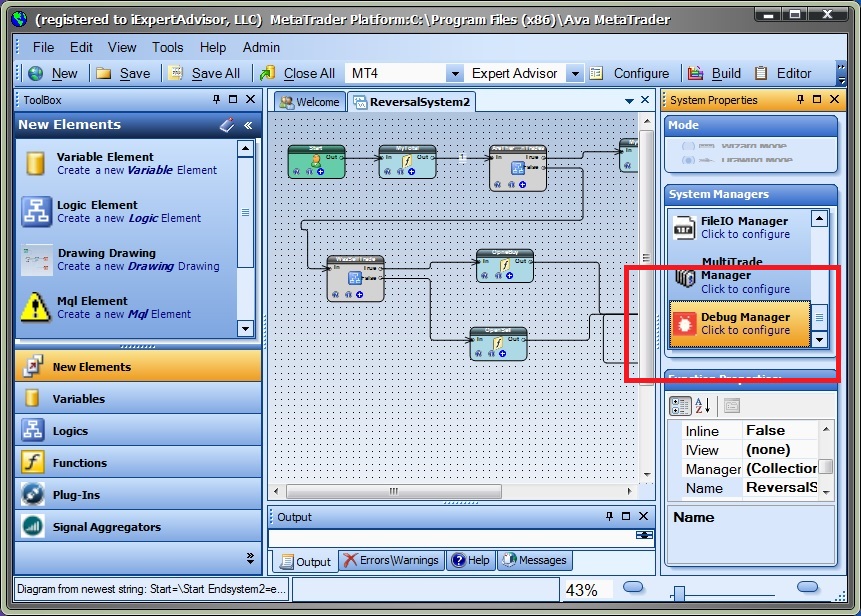Click the property pages icon
The width and height of the screenshot is (861, 616).
pyautogui.click(x=732, y=406)
